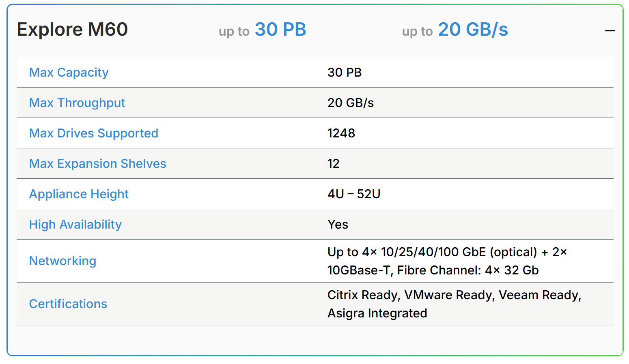Click the Max Capacity label
The image size is (629, 364).
click(x=69, y=72)
